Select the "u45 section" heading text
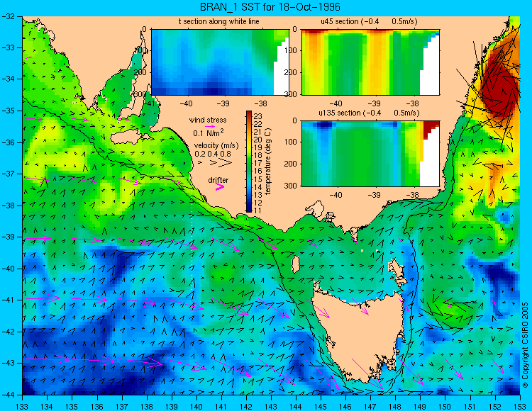Screen dimensions: 532x411 (x=340, y=21)
